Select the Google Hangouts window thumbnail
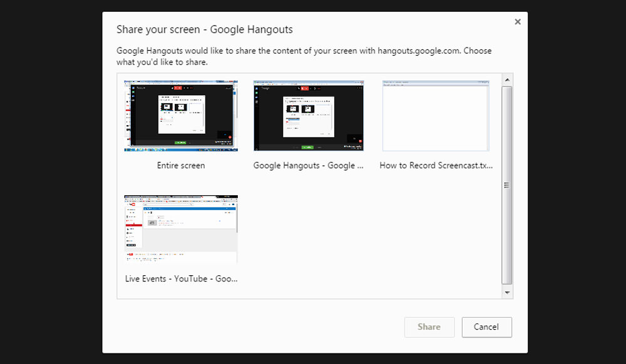Image resolution: width=626 pixels, height=364 pixels. point(309,116)
